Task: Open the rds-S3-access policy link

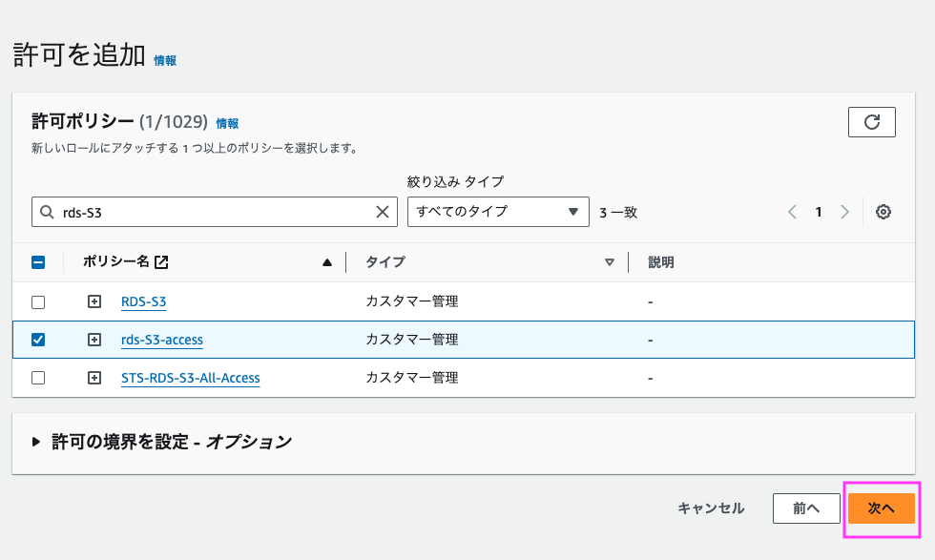Action: [161, 340]
